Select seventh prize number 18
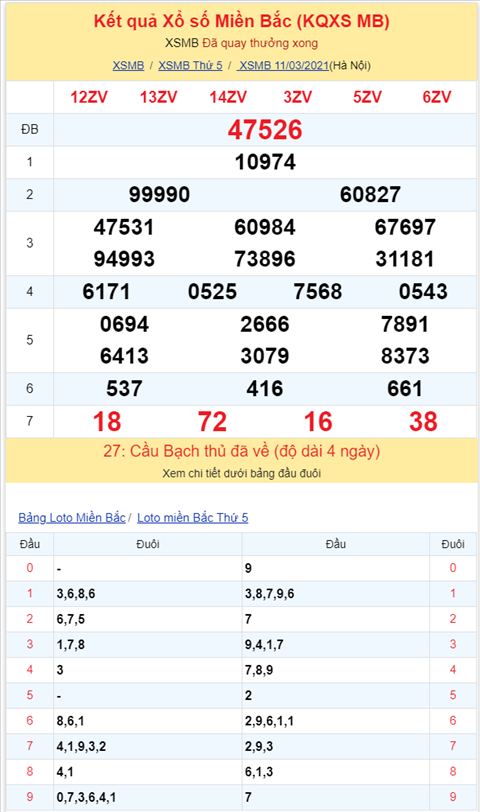Screen dimensions: 480x812 click(x=107, y=422)
